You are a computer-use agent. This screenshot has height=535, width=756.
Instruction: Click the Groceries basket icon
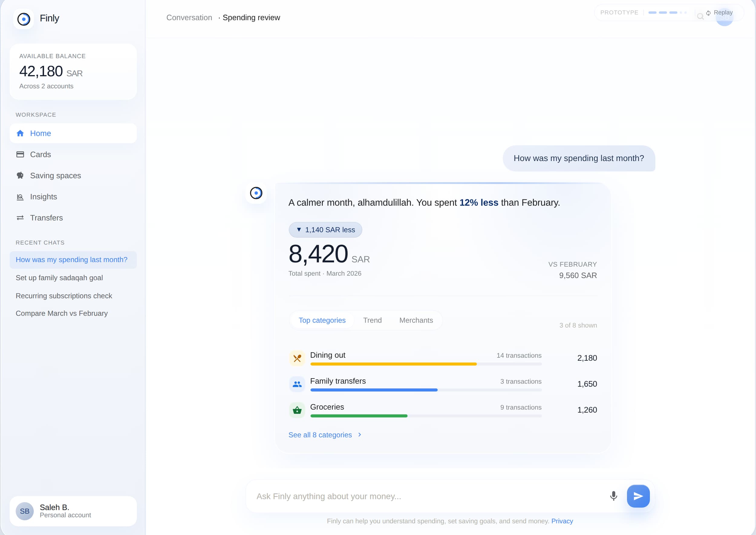click(297, 410)
